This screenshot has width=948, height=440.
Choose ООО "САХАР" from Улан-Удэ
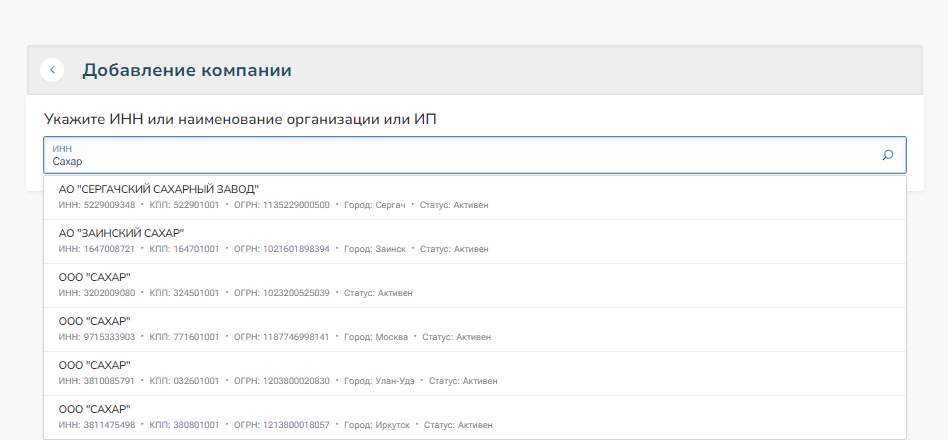[95, 365]
